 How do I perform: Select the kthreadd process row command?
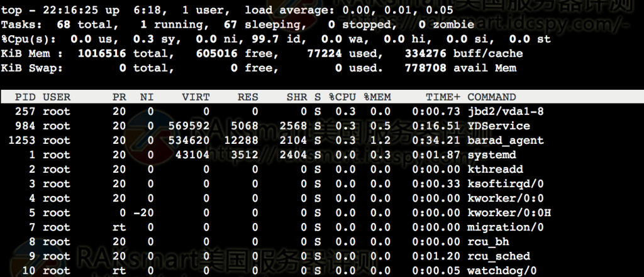pos(496,170)
